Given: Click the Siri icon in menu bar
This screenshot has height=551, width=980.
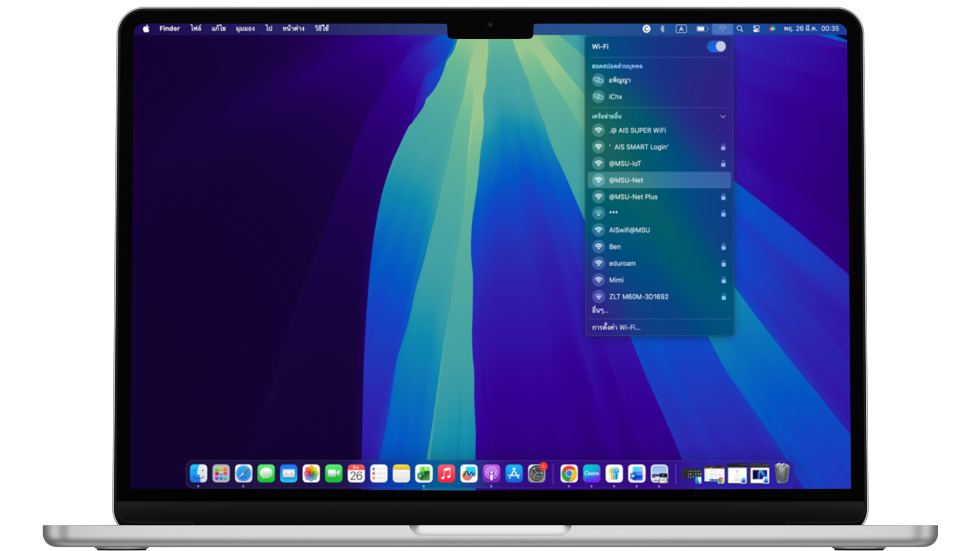Looking at the screenshot, I should pos(772,29).
